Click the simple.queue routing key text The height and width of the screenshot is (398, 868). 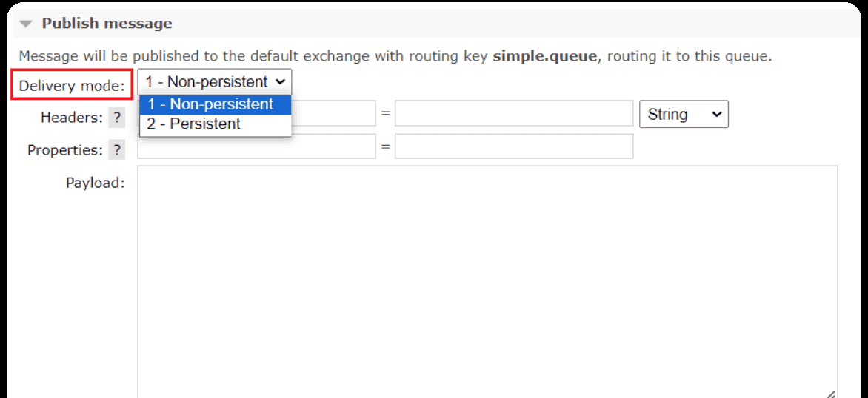pos(544,56)
